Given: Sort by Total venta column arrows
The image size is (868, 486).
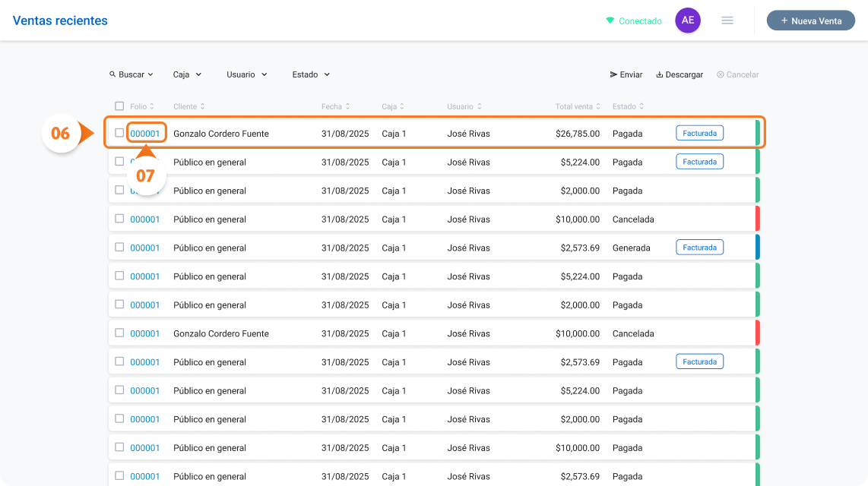Looking at the screenshot, I should [x=598, y=106].
